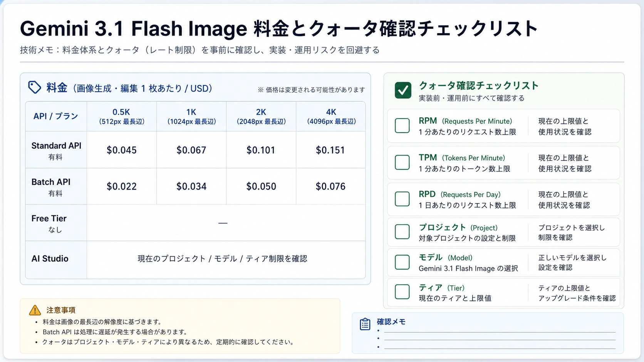The image size is (644, 362).
Task: Click the 1 分あたりのトークン数上限 text
Action: click(x=465, y=169)
